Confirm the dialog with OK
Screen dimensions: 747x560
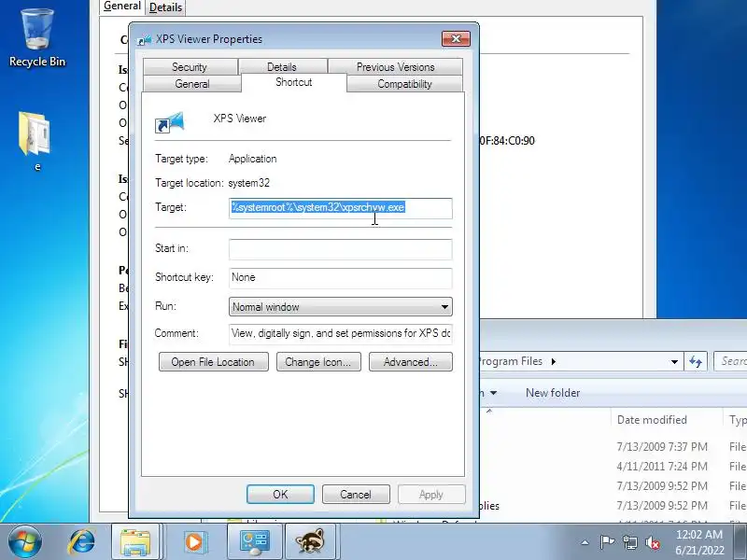pos(280,495)
